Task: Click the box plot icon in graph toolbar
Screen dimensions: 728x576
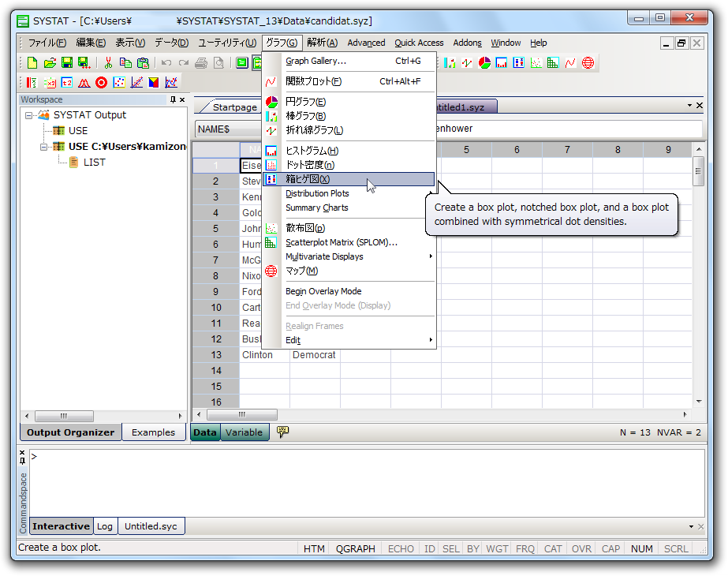Action: click(519, 62)
